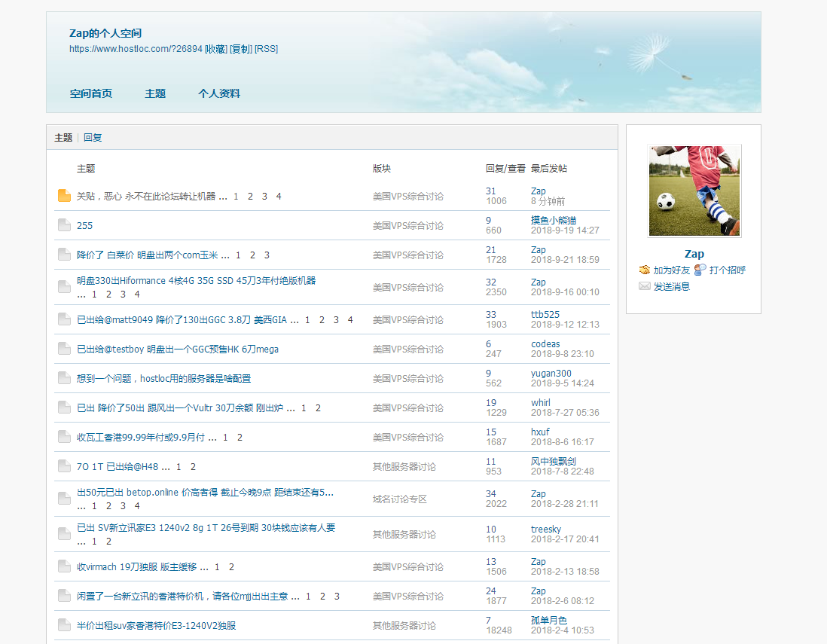
Task: Open Zap's soccer avatar picture
Action: coord(694,191)
